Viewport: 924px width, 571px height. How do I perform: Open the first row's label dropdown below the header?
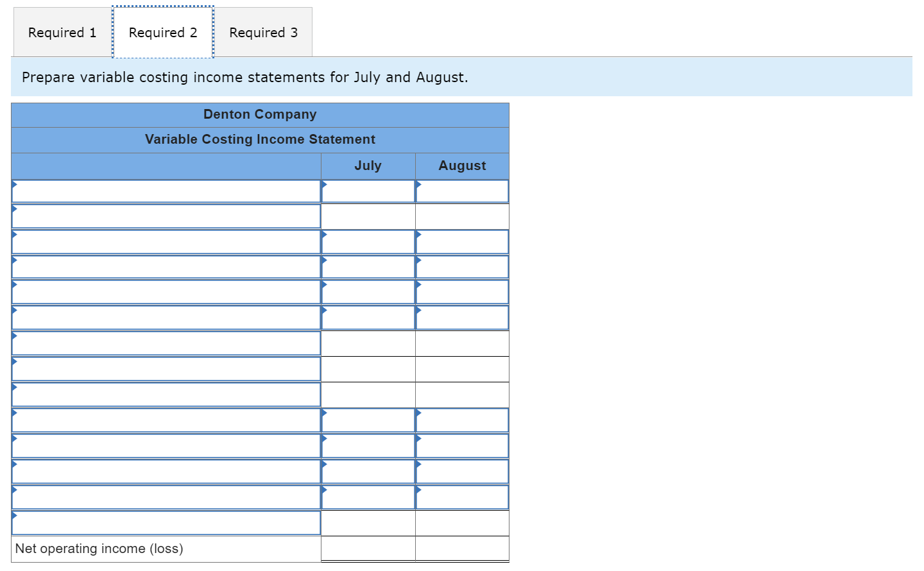pos(166,191)
